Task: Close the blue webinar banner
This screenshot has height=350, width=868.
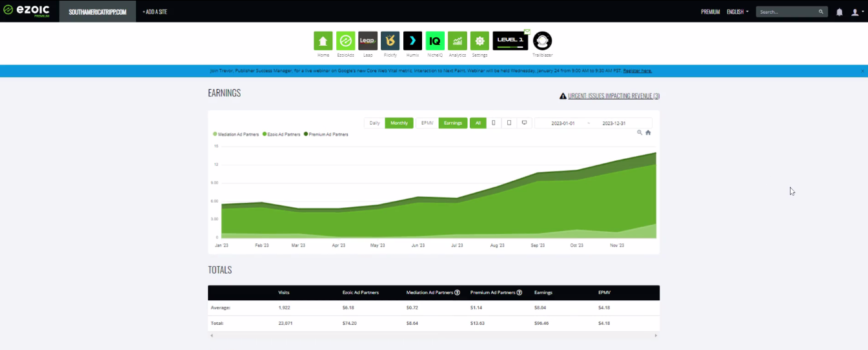Action: [862, 71]
